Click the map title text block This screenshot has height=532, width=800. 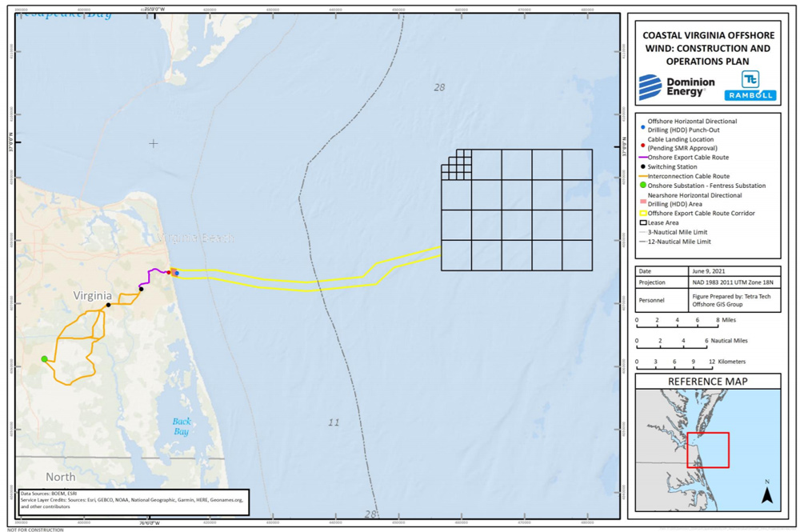coord(707,48)
